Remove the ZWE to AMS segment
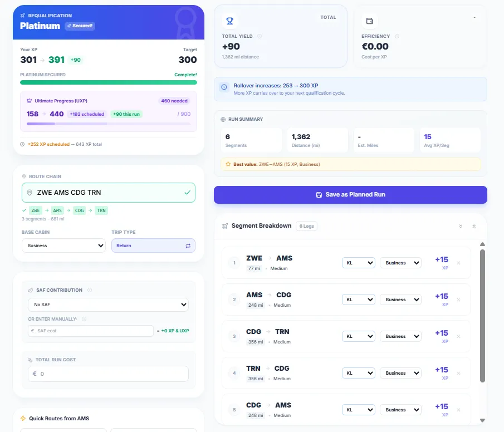The width and height of the screenshot is (504, 432). click(458, 263)
